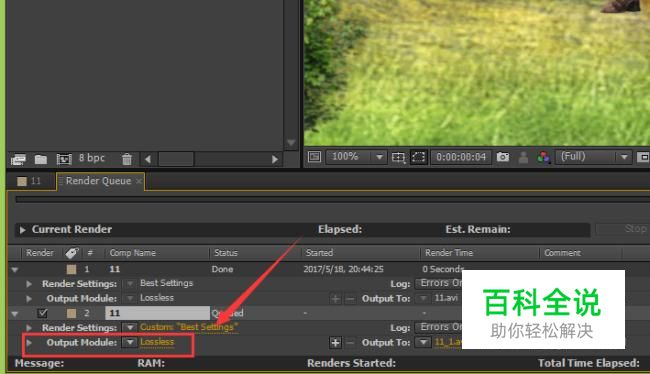
Task: Open Custom "Best Settings" link
Action: 189,327
